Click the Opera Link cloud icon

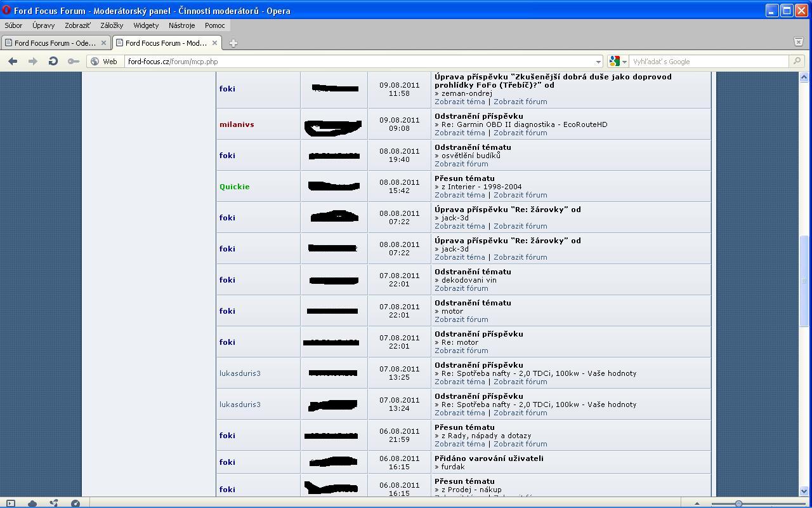coord(32,504)
